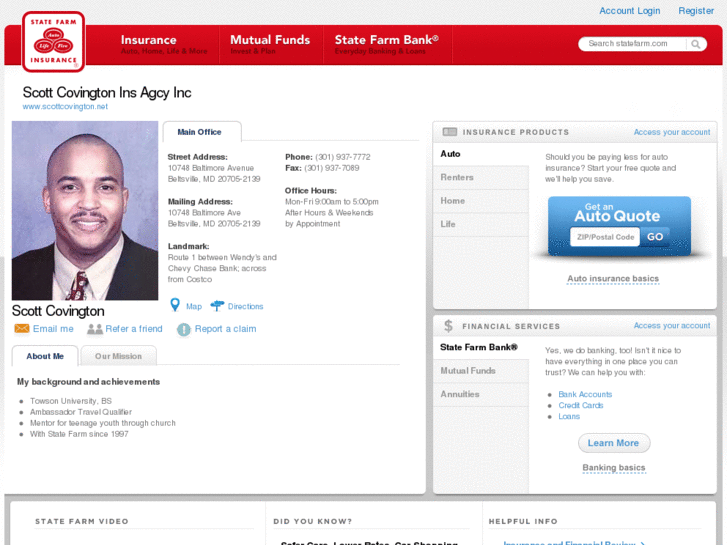Open the Credit Cards link
727x545 pixels.
580,405
